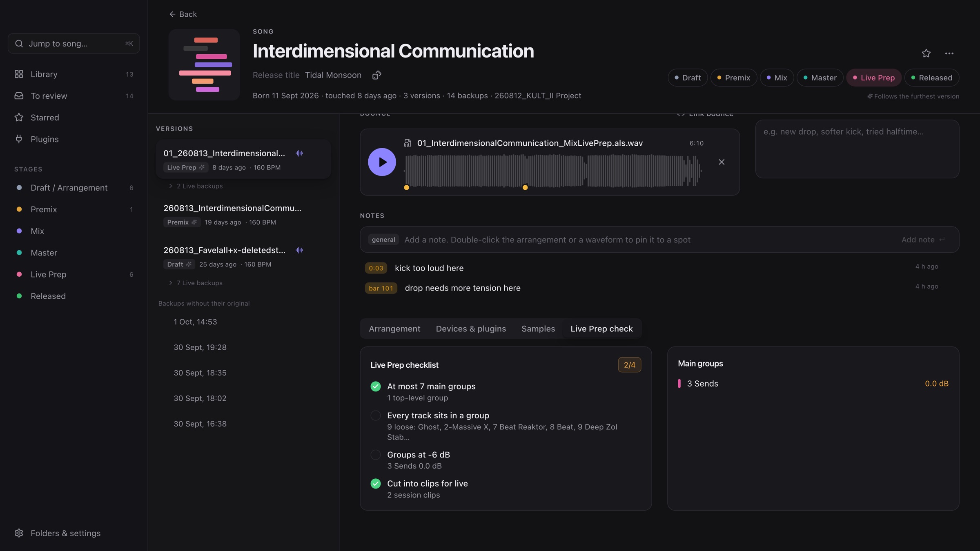Select the Live Prep check tab
Viewport: 980px width, 551px height.
tap(601, 329)
